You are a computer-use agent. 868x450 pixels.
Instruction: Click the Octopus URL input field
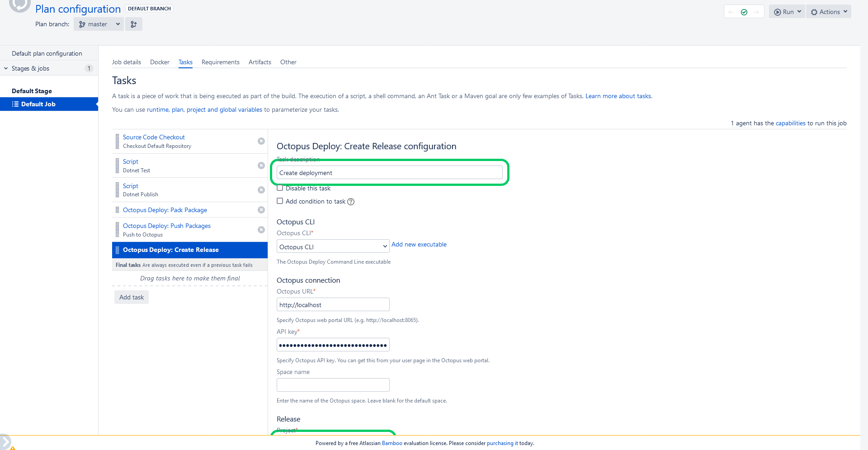tap(333, 304)
